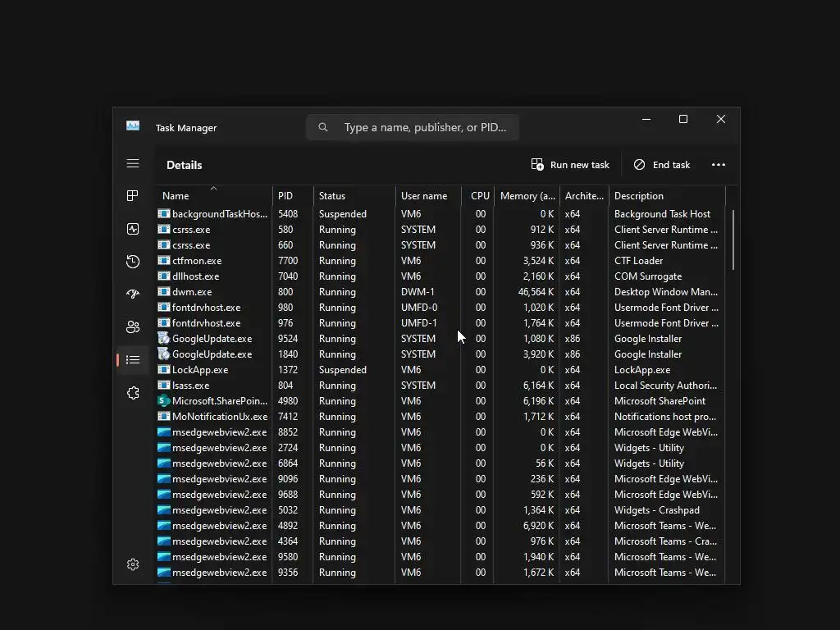Sort by the CPU column header
The width and height of the screenshot is (840, 630).
point(477,195)
